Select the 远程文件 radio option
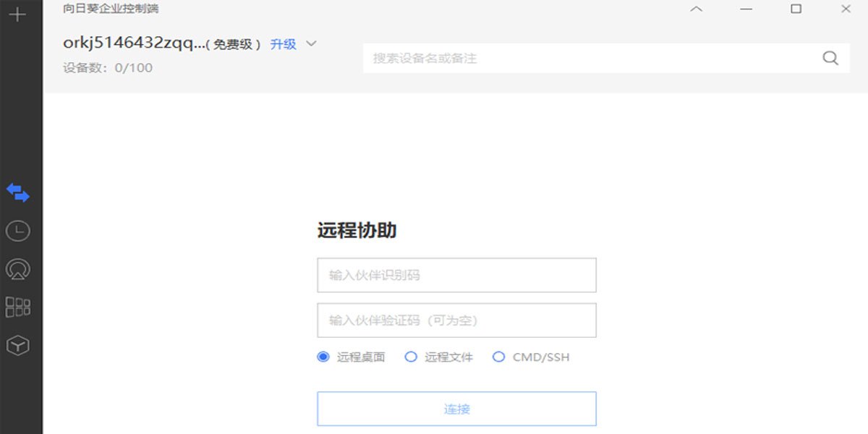Screen dimensions: 868x434 [x=411, y=357]
